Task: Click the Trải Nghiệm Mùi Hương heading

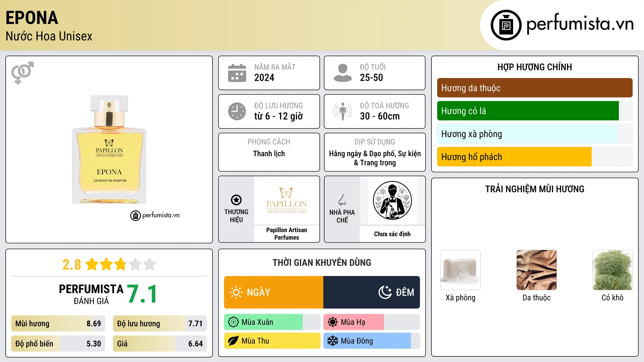Action: (x=535, y=189)
